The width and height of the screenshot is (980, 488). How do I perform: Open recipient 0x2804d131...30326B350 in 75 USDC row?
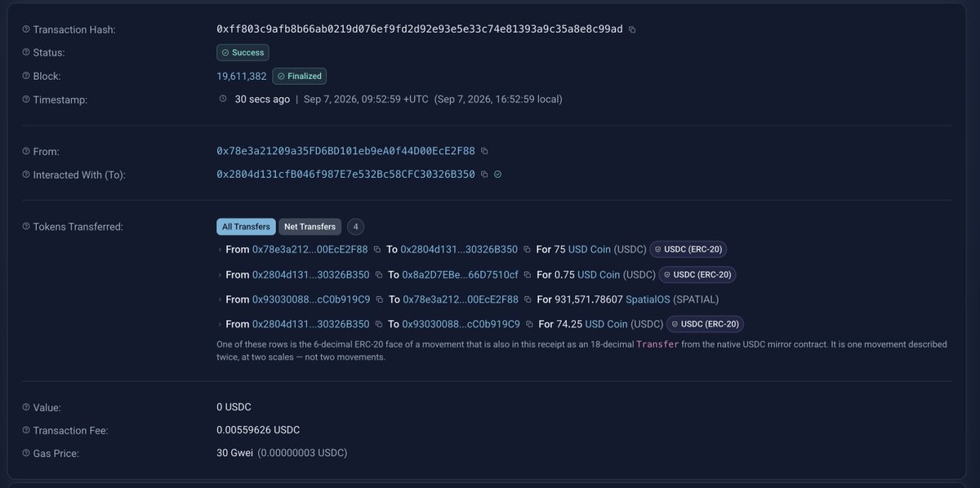pos(459,250)
